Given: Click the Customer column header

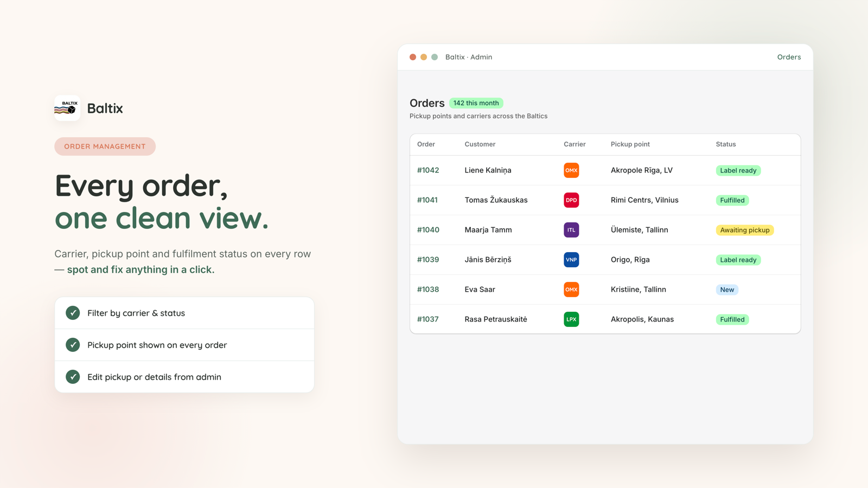Looking at the screenshot, I should [x=480, y=144].
